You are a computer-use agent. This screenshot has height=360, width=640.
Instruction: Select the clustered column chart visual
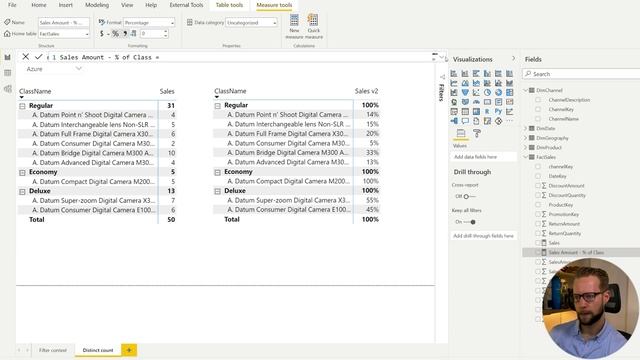pos(487,73)
